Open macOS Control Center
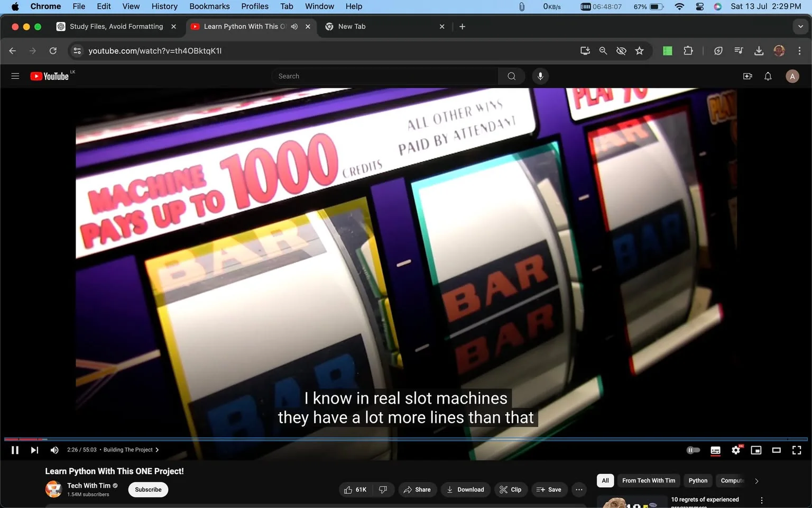This screenshot has width=812, height=508. 699,6
